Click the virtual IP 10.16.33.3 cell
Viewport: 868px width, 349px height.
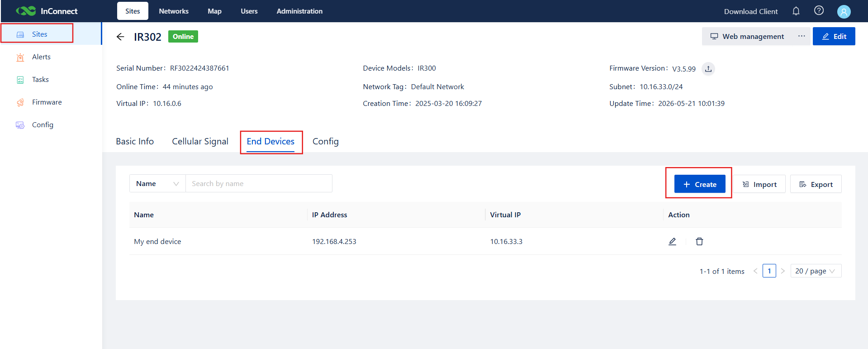[506, 241]
